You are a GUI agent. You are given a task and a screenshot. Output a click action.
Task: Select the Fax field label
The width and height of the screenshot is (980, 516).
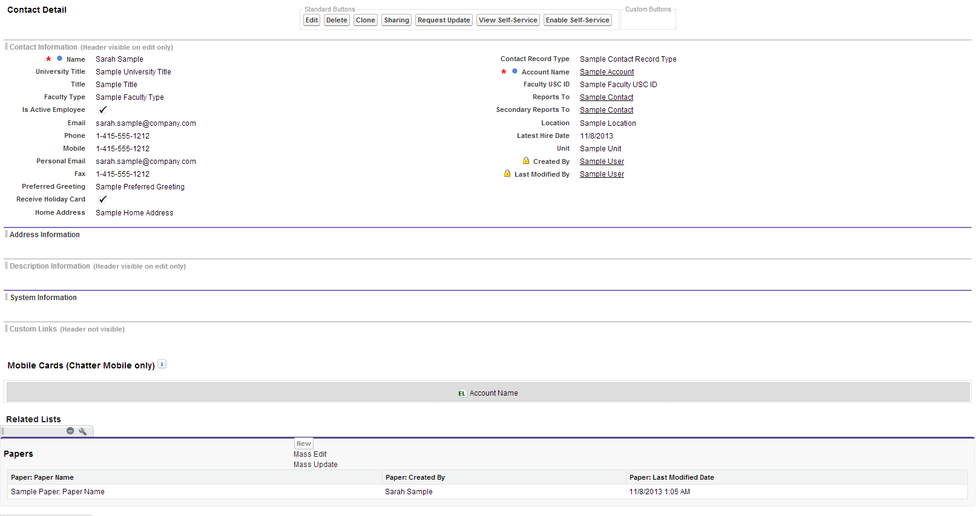pos(80,174)
